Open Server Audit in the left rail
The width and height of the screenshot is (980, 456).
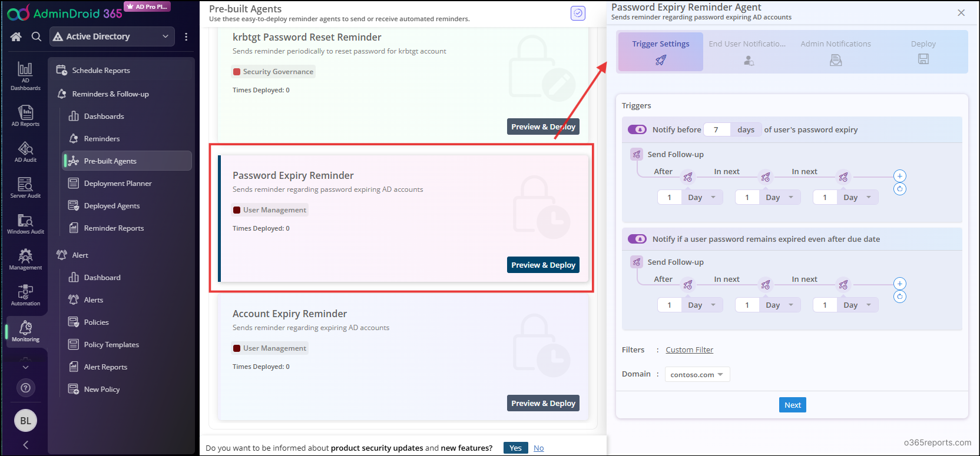tap(25, 188)
